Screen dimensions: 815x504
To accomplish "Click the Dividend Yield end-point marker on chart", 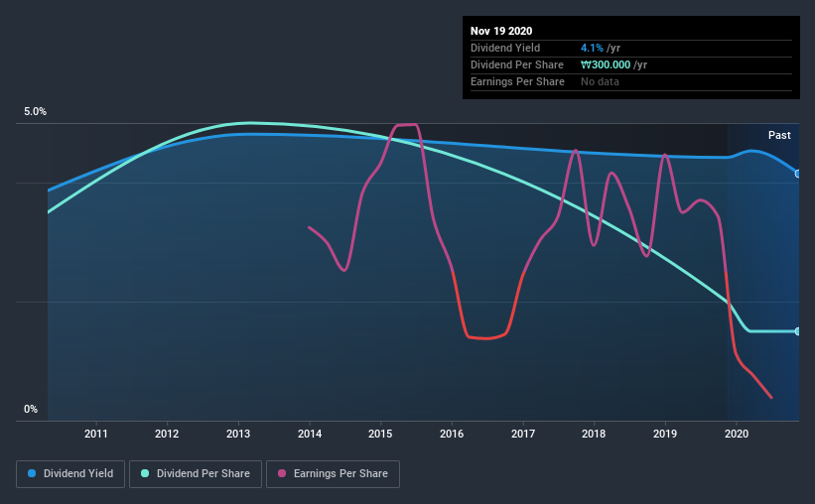I will (798, 174).
